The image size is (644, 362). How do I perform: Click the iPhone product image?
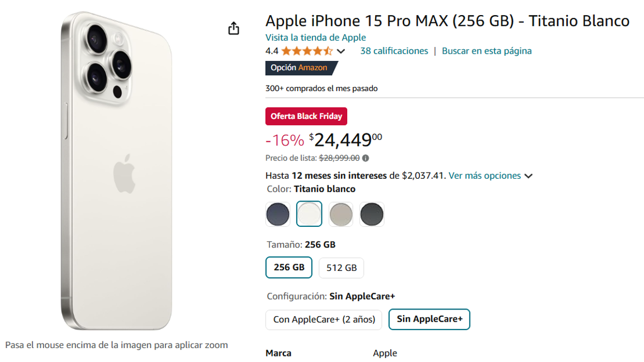pos(117,168)
